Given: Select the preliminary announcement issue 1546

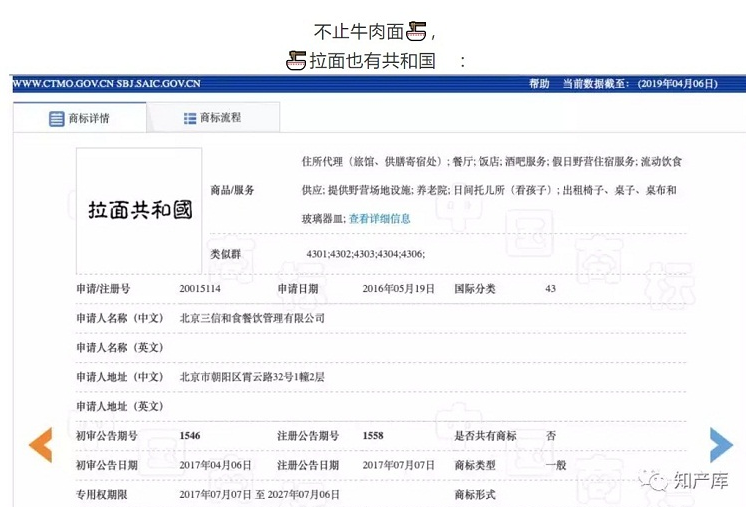Looking at the screenshot, I should (x=190, y=436).
